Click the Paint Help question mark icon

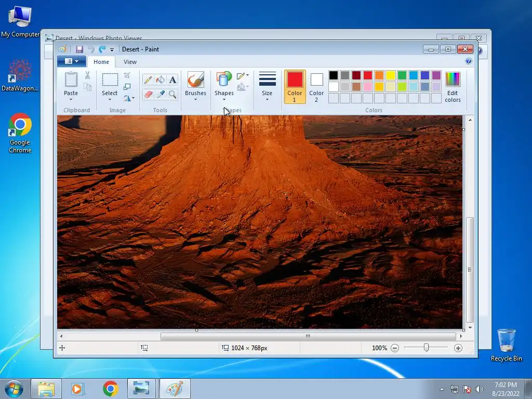tap(469, 61)
